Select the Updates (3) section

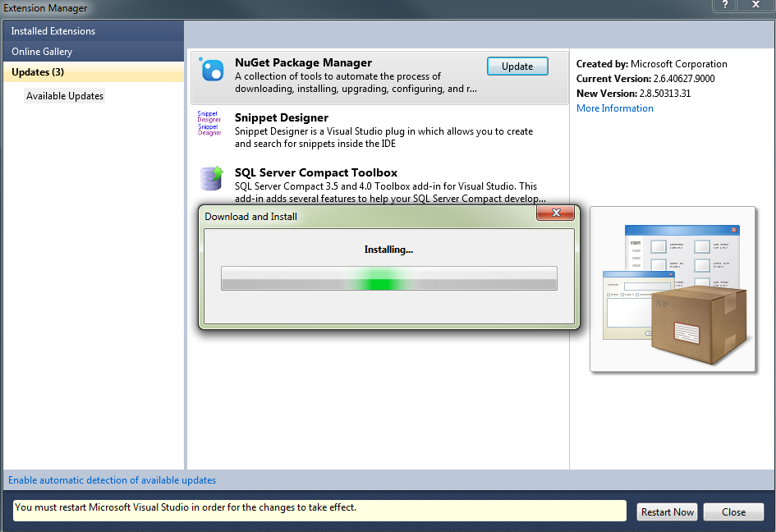click(93, 71)
